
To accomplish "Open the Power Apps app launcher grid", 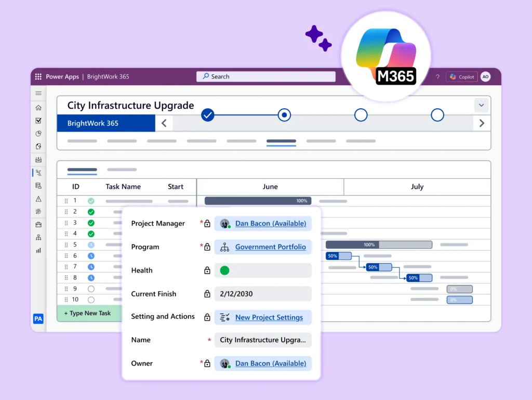I will pyautogui.click(x=38, y=77).
